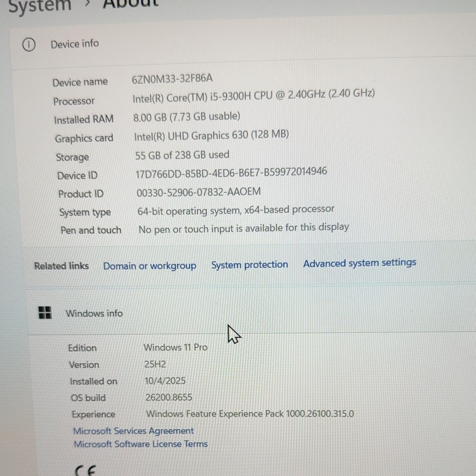The width and height of the screenshot is (476, 476).
Task: Open Domain or workgroup link
Action: coord(150,266)
